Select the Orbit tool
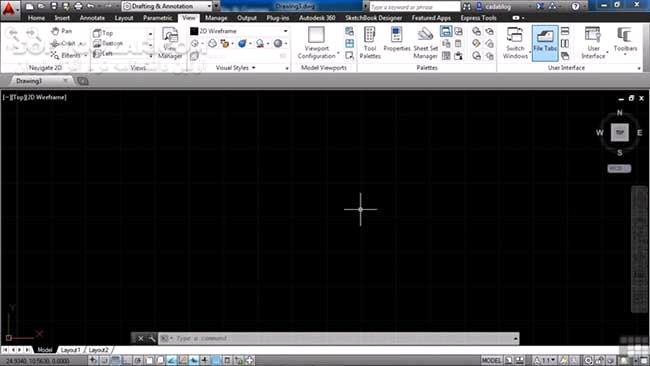 point(64,43)
